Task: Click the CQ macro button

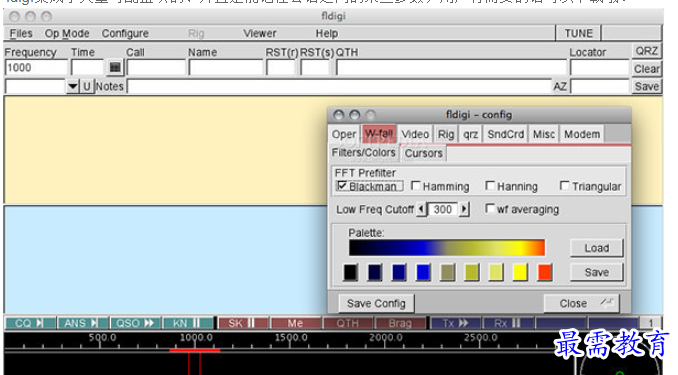Action: (x=30, y=323)
